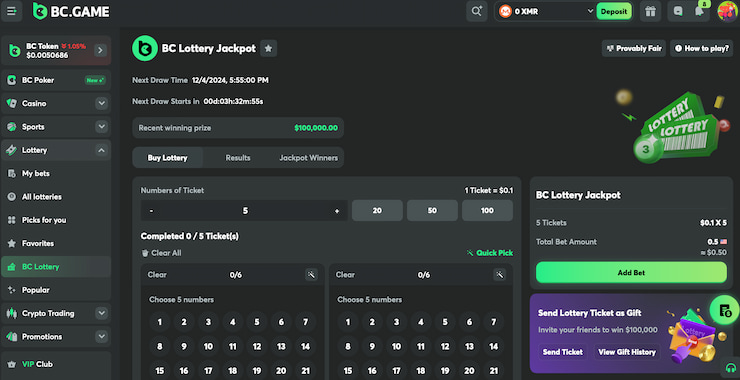Favorite BC Lottery Jackpot with star icon
Screen dimensions: 740x380
coord(269,48)
